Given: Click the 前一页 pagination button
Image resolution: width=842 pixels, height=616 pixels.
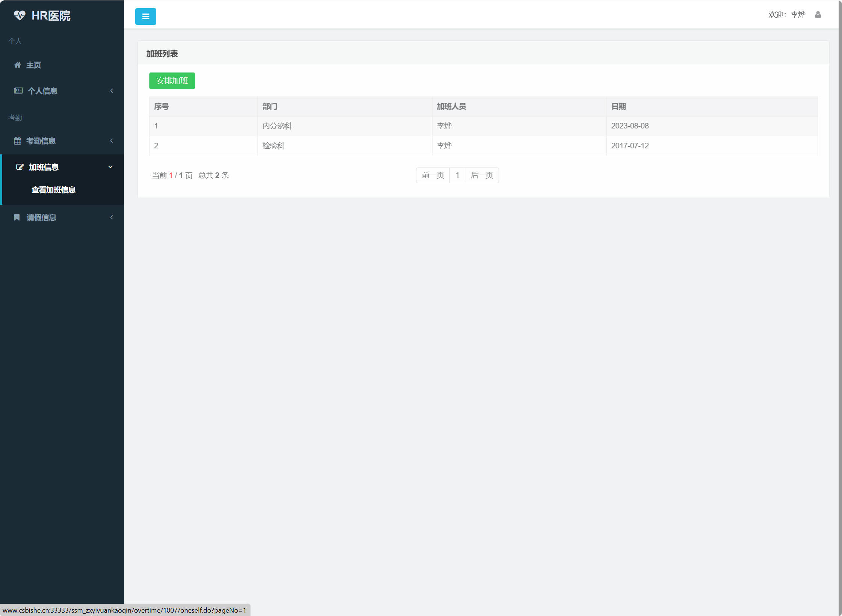Looking at the screenshot, I should [x=432, y=175].
